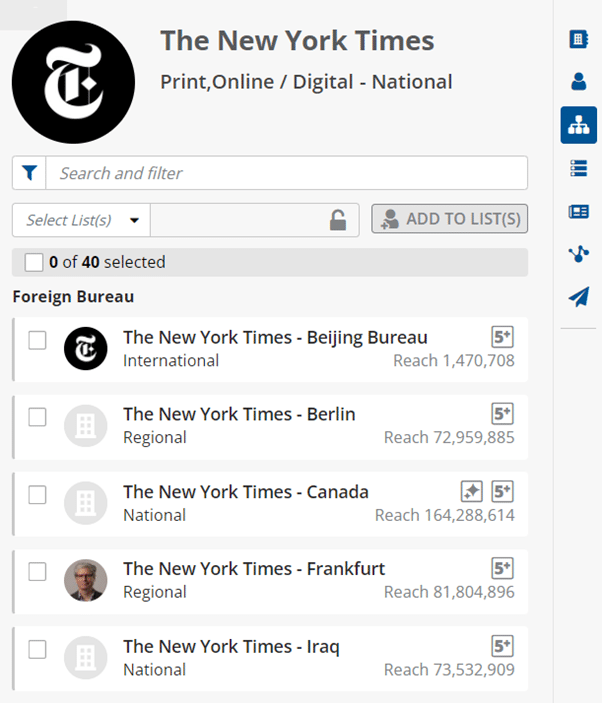
Task: Click the 5+ badge on Beijing Bureau
Action: tap(502, 337)
